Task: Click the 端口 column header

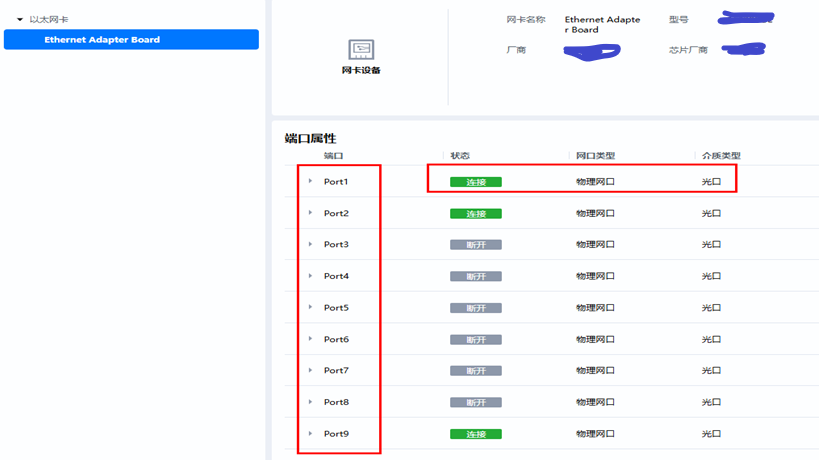Action: pos(333,156)
